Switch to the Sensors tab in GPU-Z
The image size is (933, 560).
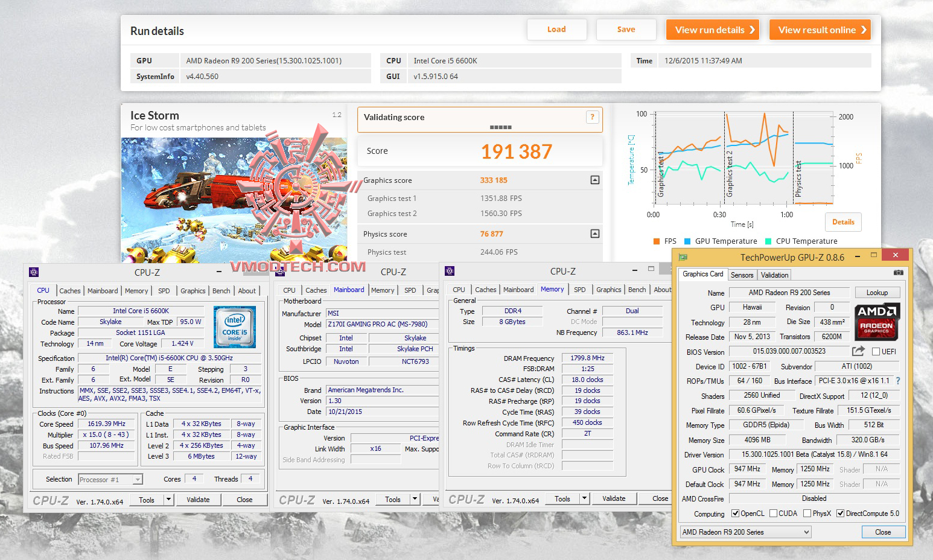tap(742, 275)
